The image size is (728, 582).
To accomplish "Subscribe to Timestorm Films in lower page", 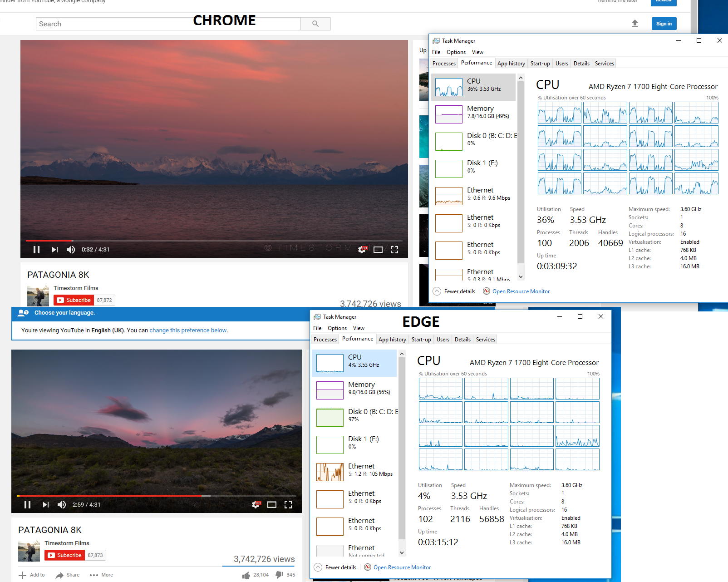I will pos(65,555).
